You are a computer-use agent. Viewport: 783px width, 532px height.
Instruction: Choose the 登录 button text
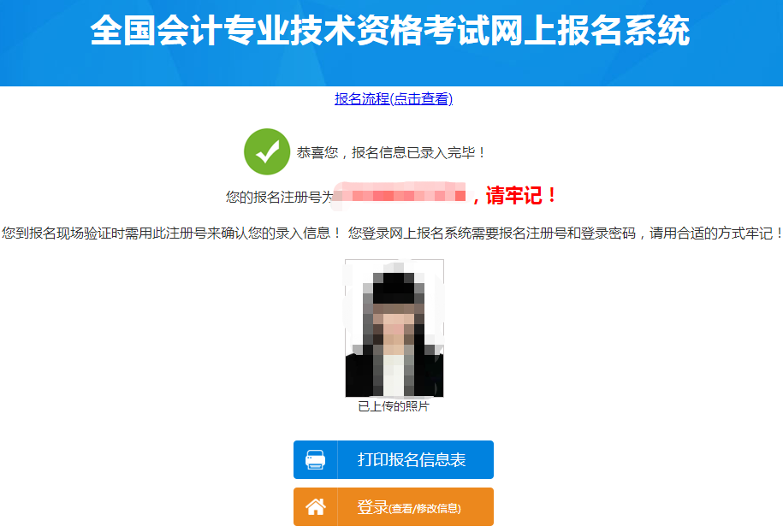click(x=372, y=507)
